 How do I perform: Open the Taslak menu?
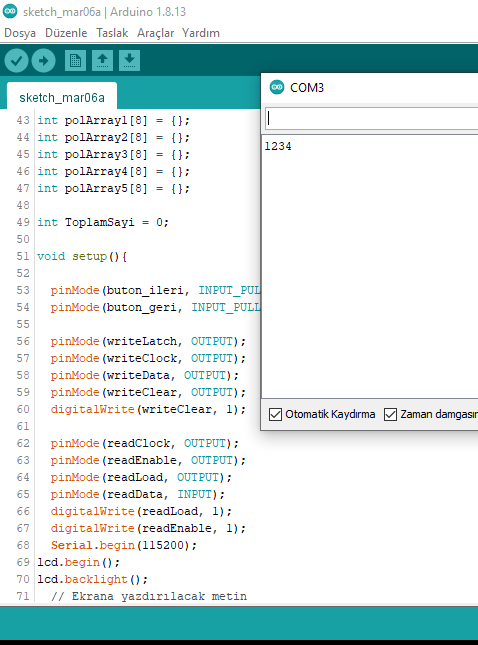[x=112, y=33]
